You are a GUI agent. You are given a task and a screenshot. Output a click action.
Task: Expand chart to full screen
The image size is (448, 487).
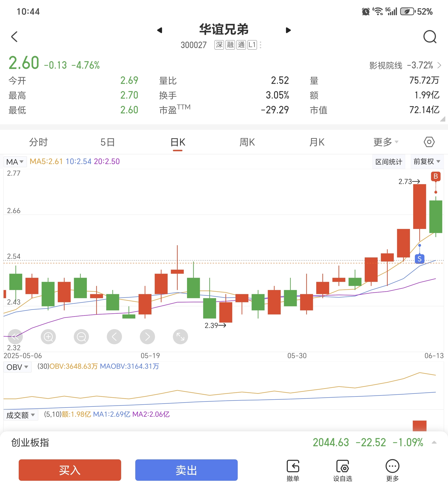pyautogui.click(x=180, y=336)
